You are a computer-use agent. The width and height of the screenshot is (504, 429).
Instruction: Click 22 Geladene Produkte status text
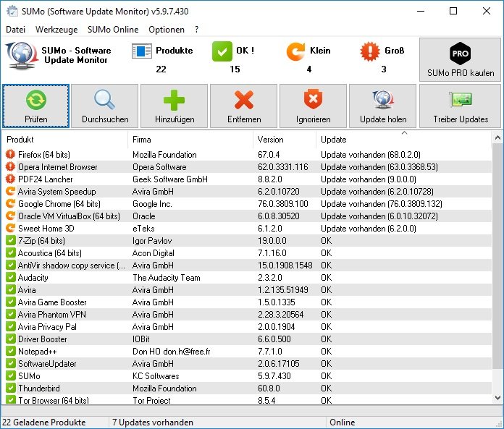point(43,422)
